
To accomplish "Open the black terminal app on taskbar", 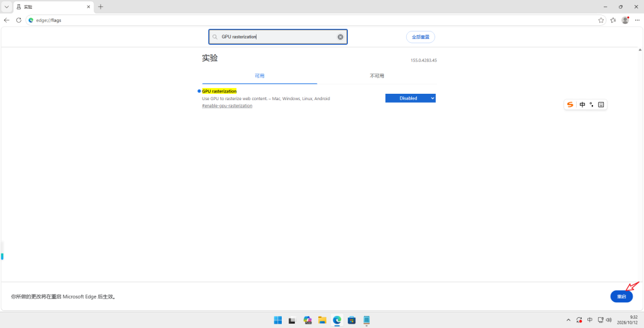I will (x=292, y=320).
